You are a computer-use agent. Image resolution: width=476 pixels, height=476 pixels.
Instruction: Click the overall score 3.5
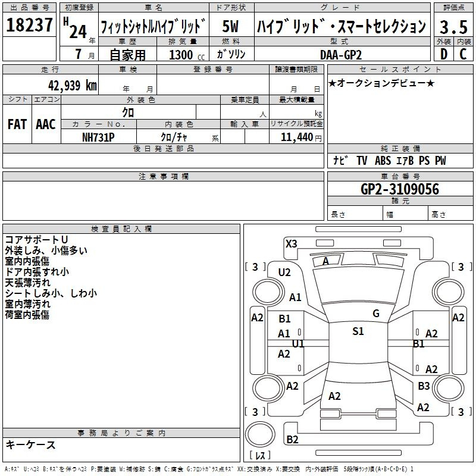pyautogui.click(x=453, y=27)
